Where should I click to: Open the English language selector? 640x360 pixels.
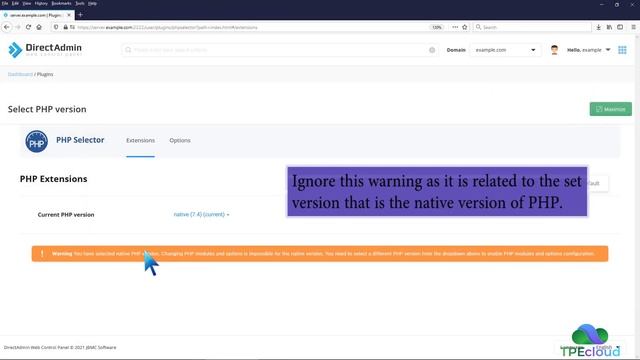point(607,347)
